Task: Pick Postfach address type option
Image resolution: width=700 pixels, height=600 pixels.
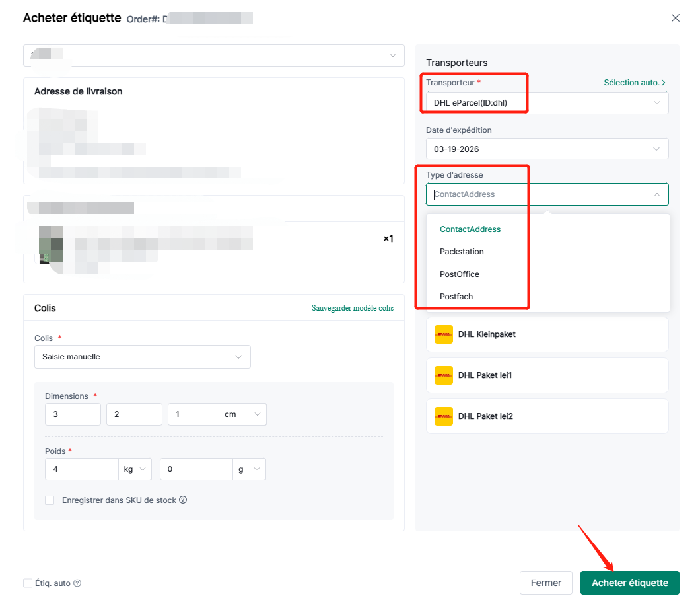Action: [456, 297]
